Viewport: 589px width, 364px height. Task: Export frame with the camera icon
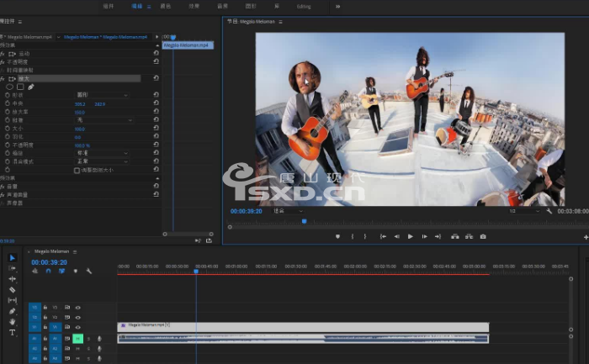(x=483, y=236)
